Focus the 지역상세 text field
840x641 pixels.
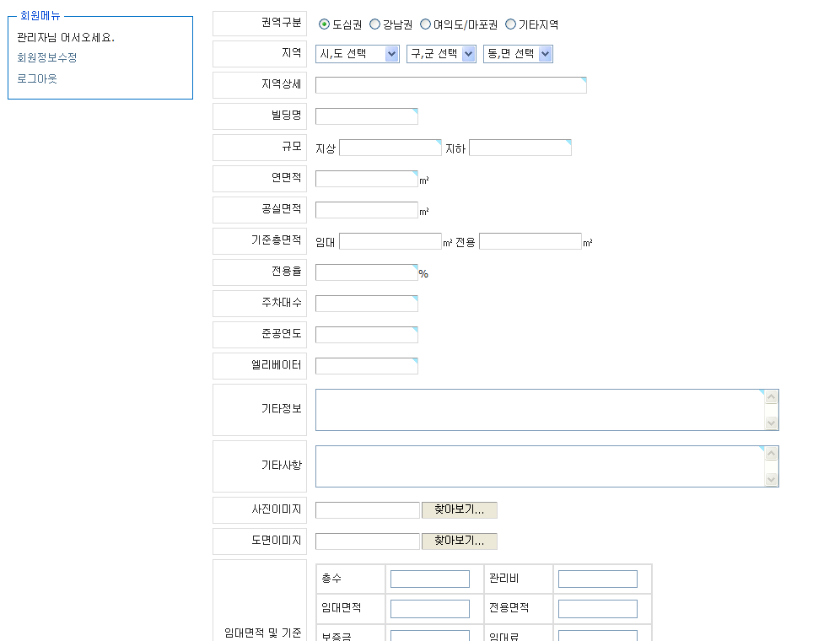point(450,85)
